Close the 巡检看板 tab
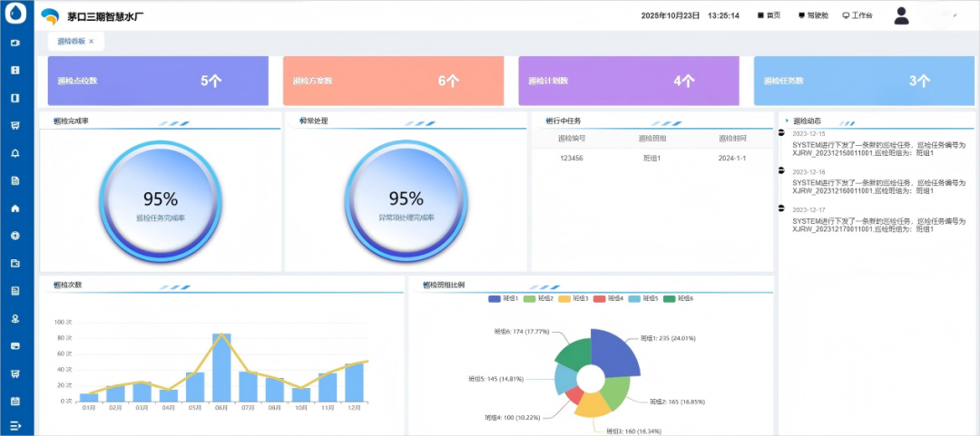 pos(92,41)
